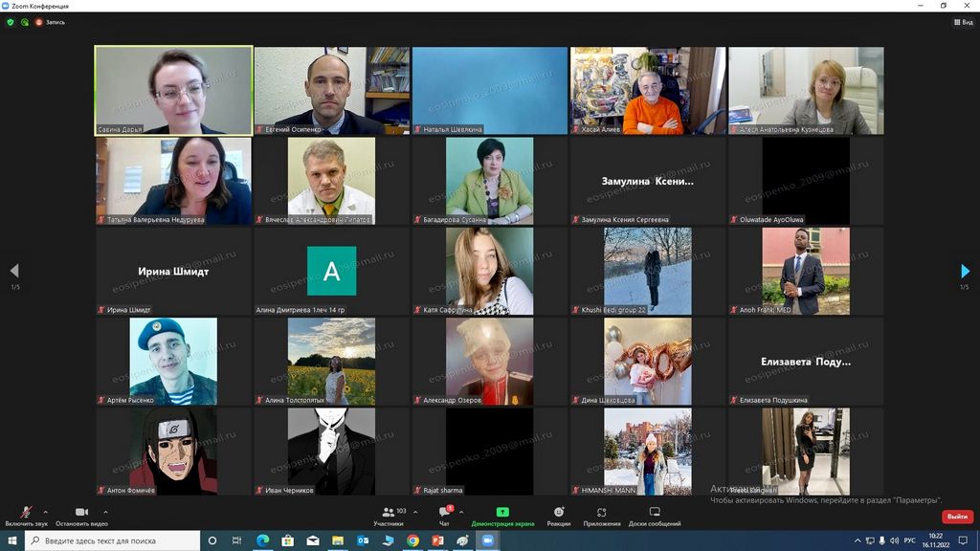Open the Приложения apps panel
The width and height of the screenshot is (980, 551).
click(602, 515)
